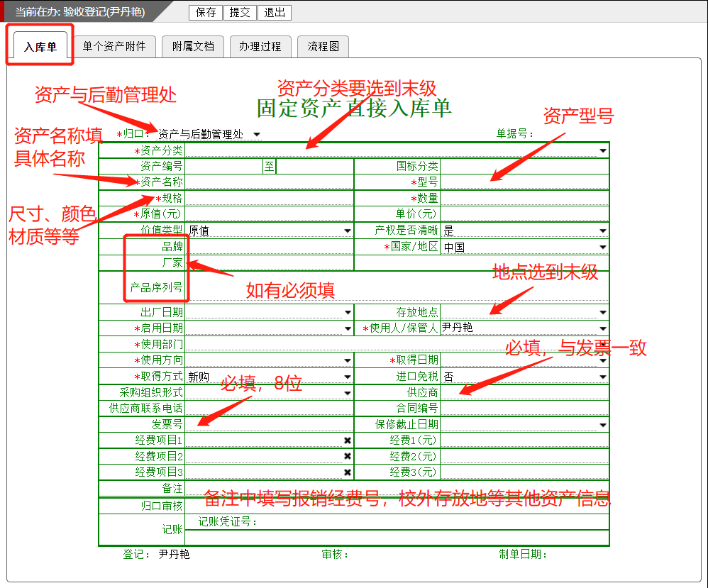Clear the 经费项目1 field with X icon
Viewport: 708px width, 588px height.
(348, 440)
